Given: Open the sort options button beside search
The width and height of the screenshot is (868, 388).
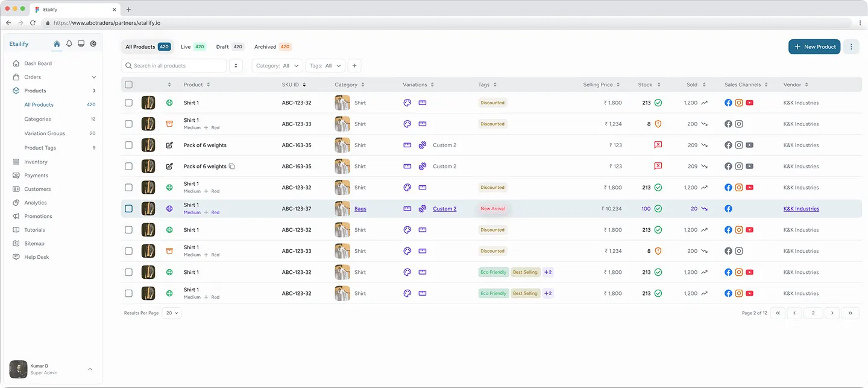Looking at the screenshot, I should point(236,66).
